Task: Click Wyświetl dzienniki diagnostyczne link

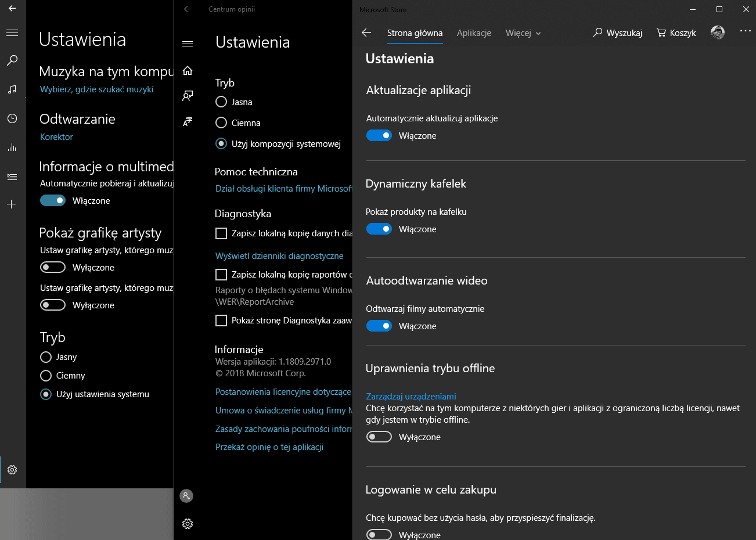Action: 279,256
